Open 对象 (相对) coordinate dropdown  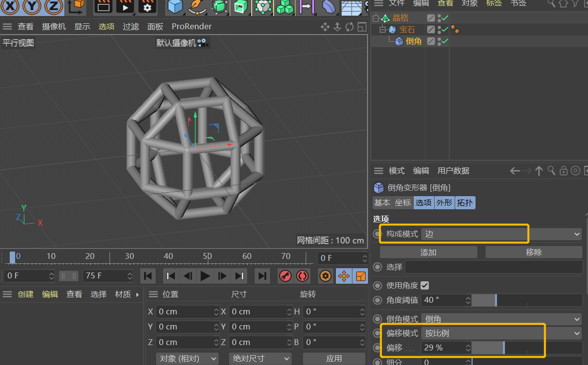click(187, 359)
